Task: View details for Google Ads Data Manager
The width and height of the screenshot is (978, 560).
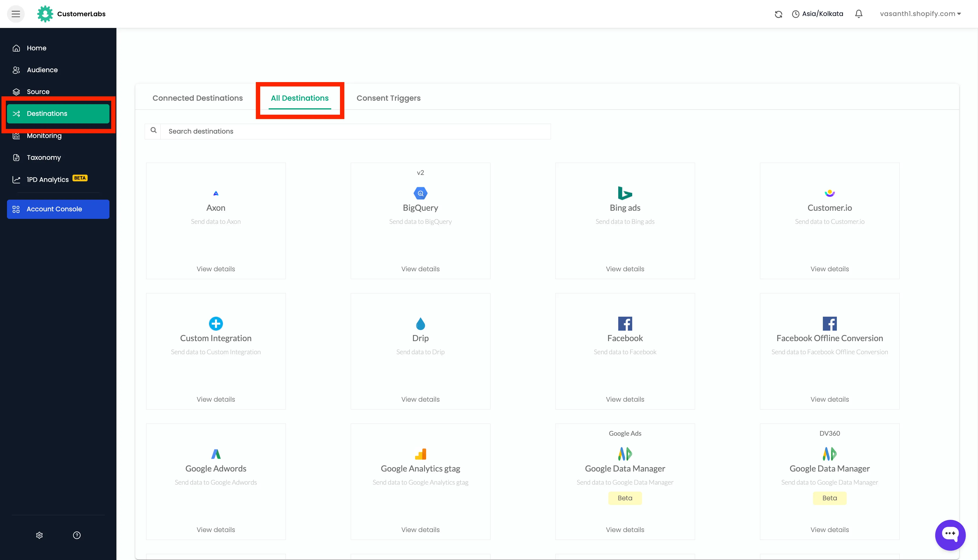Action: pyautogui.click(x=625, y=530)
